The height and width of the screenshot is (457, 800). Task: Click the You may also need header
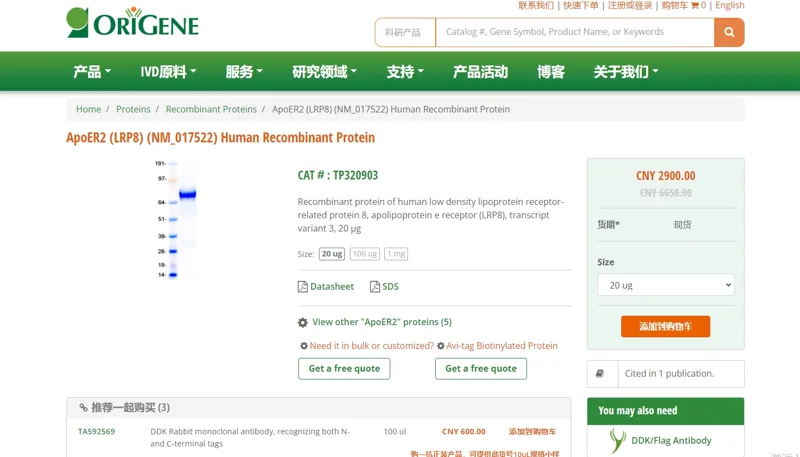[665, 411]
